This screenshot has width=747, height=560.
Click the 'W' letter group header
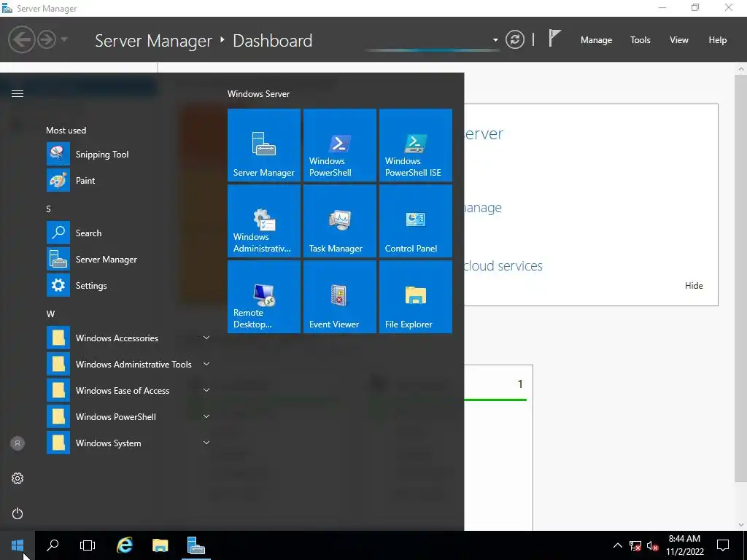pyautogui.click(x=50, y=314)
